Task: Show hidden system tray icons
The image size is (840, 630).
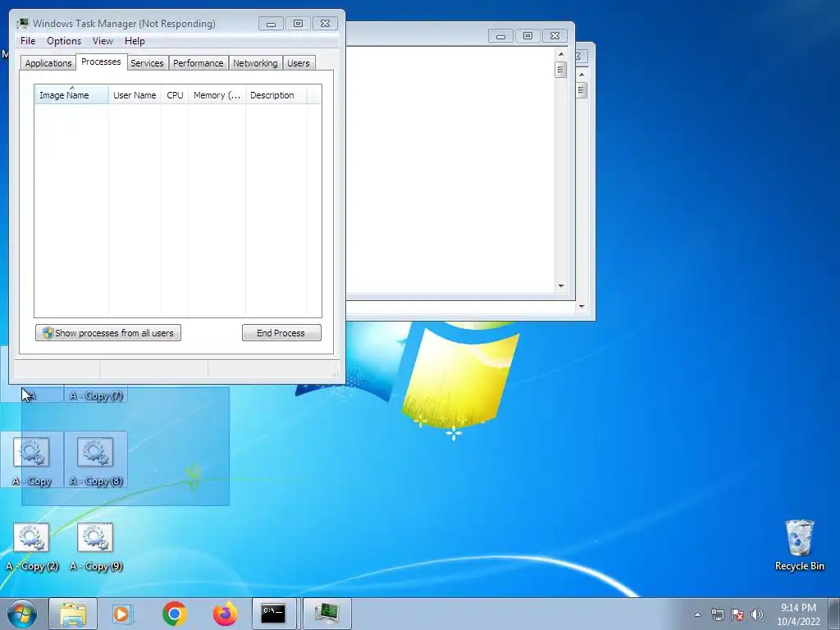Action: [x=697, y=614]
